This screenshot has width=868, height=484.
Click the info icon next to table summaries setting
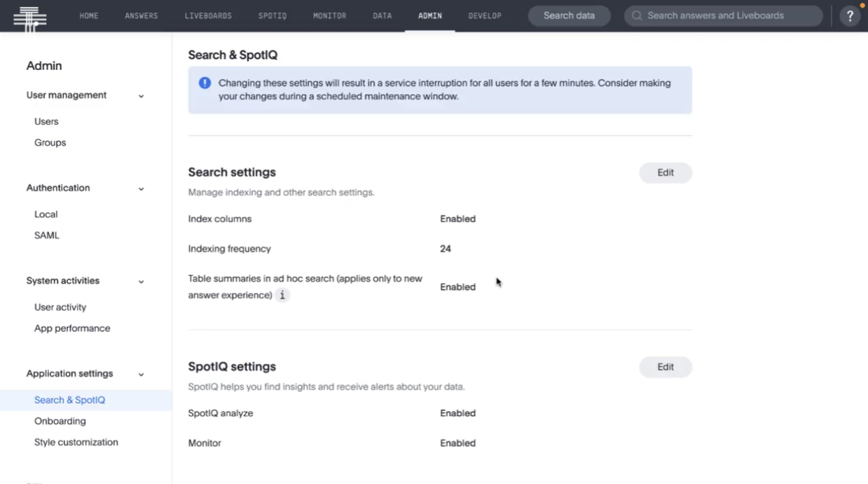pyautogui.click(x=282, y=295)
